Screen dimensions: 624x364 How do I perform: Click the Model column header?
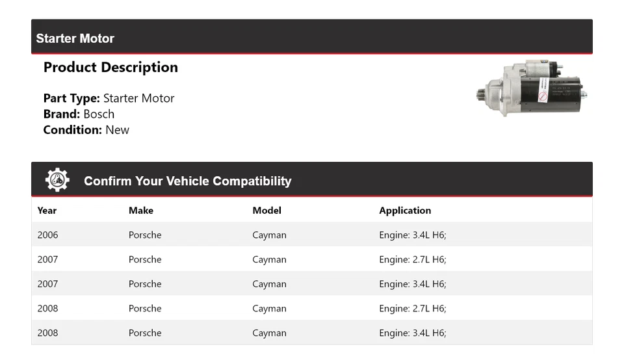[266, 211]
